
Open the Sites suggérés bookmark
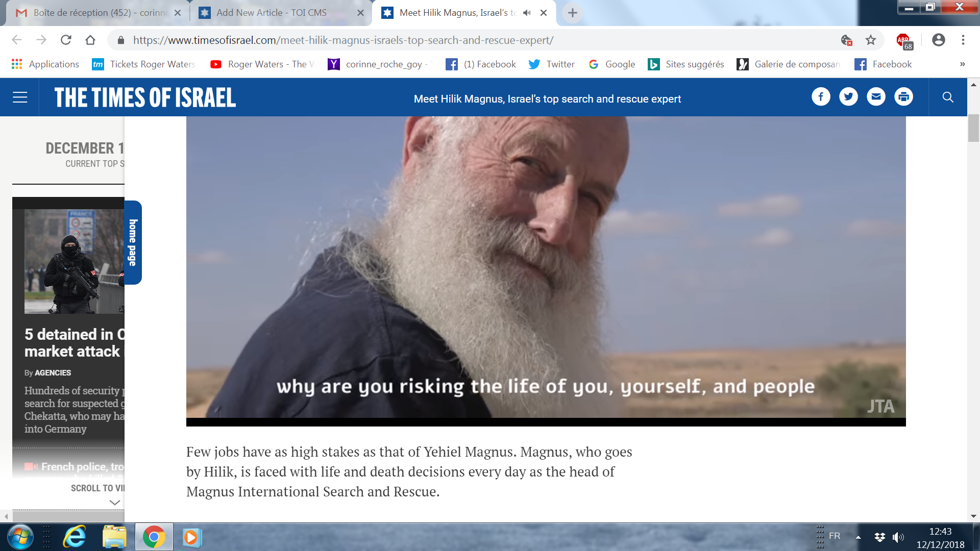[686, 64]
